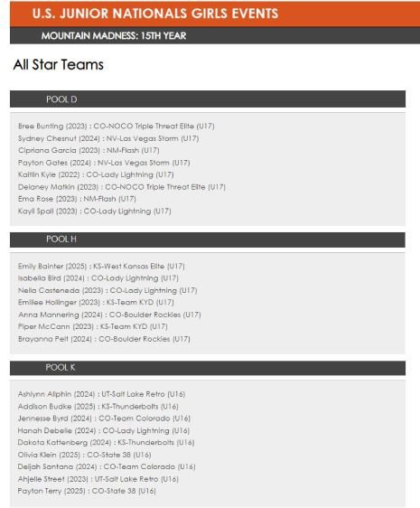This screenshot has height=508, width=420.
Task: Click Dakota Kattenberg's roster line
Action: [106, 443]
